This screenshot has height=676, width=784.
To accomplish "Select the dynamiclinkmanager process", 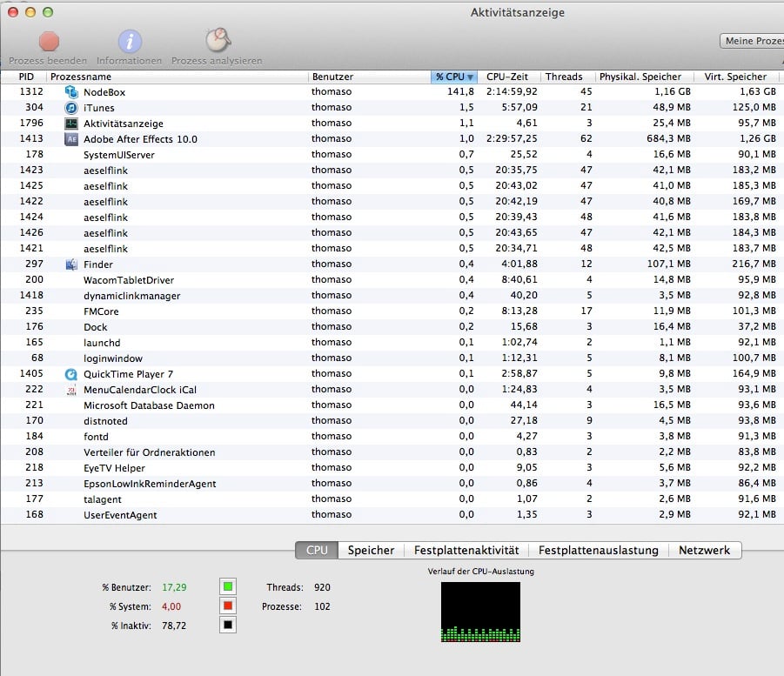I will [390, 296].
